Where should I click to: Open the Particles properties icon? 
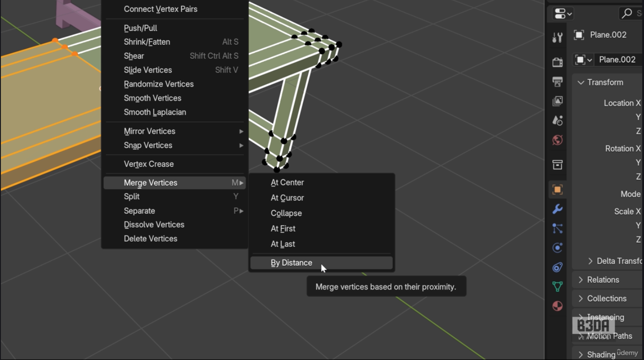pos(557,228)
